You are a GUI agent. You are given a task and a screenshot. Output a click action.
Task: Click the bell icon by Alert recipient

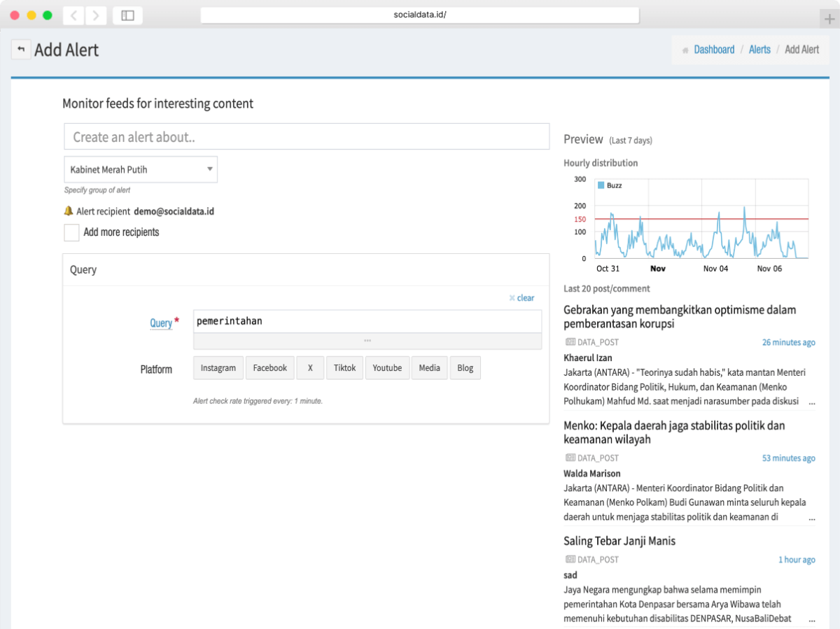point(69,211)
